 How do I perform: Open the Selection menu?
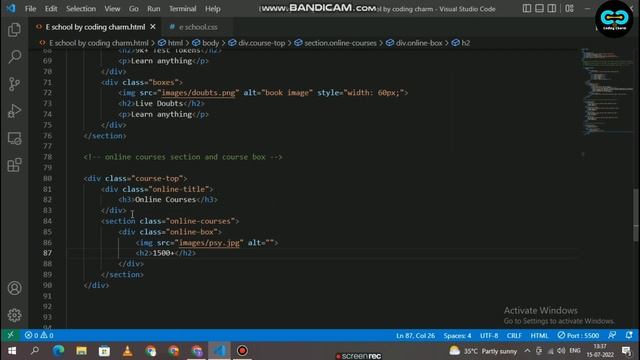click(x=81, y=9)
